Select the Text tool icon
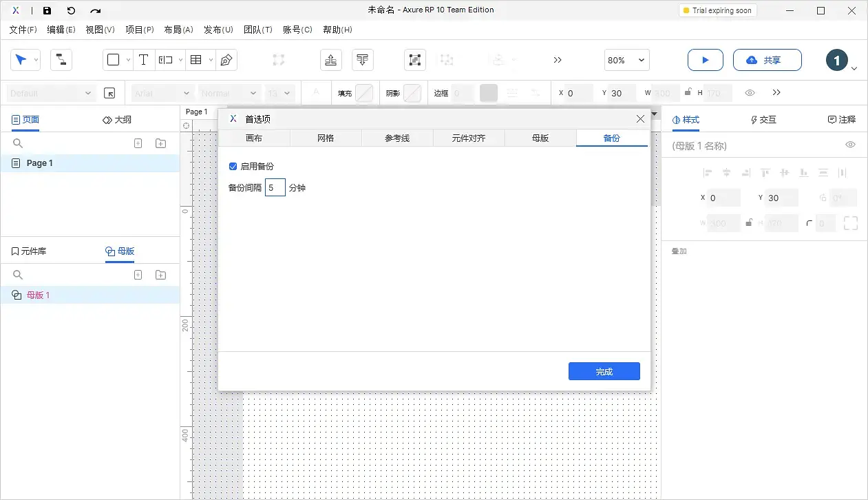Image resolution: width=868 pixels, height=500 pixels. tap(143, 60)
